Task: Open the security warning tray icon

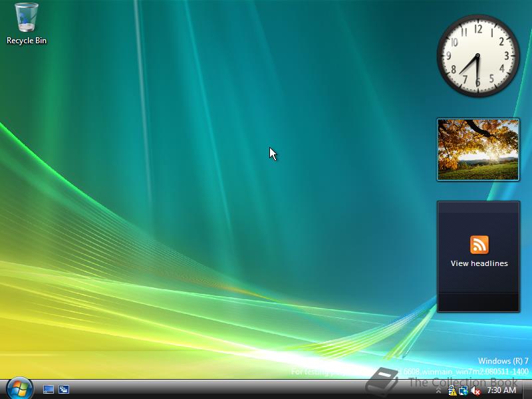Action: point(452,391)
